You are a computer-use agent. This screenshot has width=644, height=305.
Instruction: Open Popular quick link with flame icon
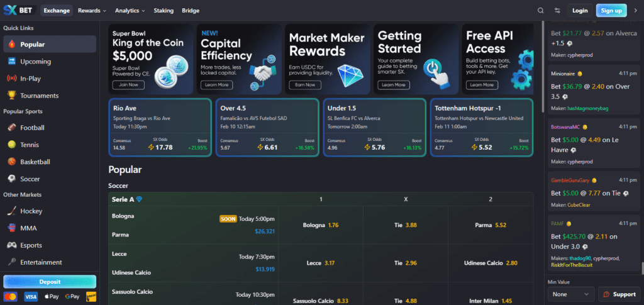point(50,44)
